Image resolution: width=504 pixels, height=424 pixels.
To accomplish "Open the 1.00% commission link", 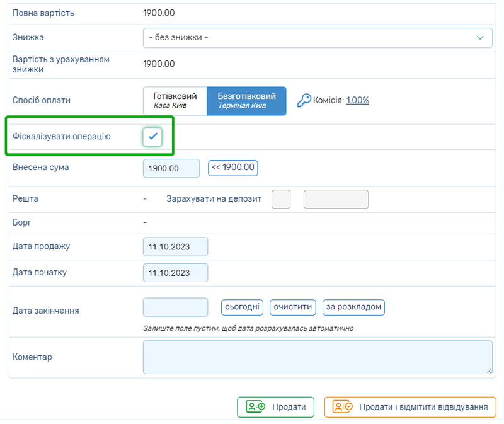I will coord(357,100).
